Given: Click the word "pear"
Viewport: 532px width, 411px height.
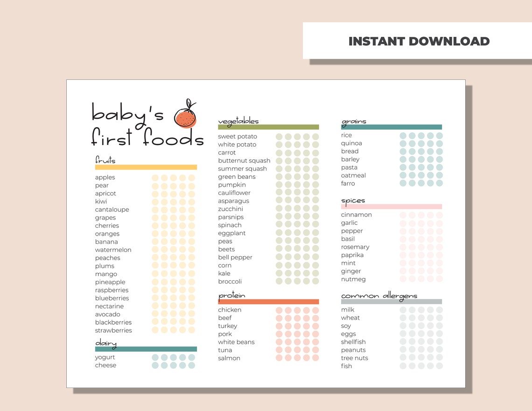Looking at the screenshot, I should tap(102, 186).
